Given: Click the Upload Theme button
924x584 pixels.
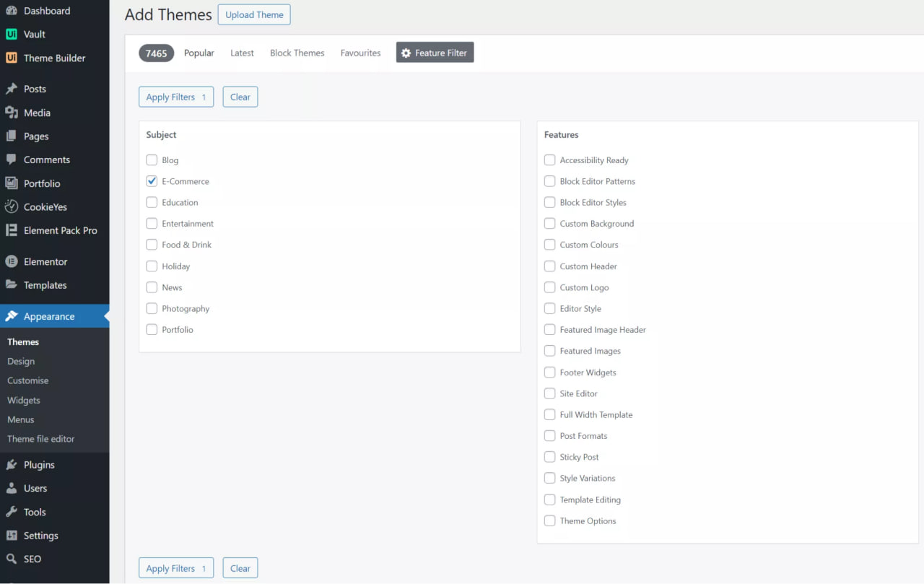Looking at the screenshot, I should coord(253,14).
